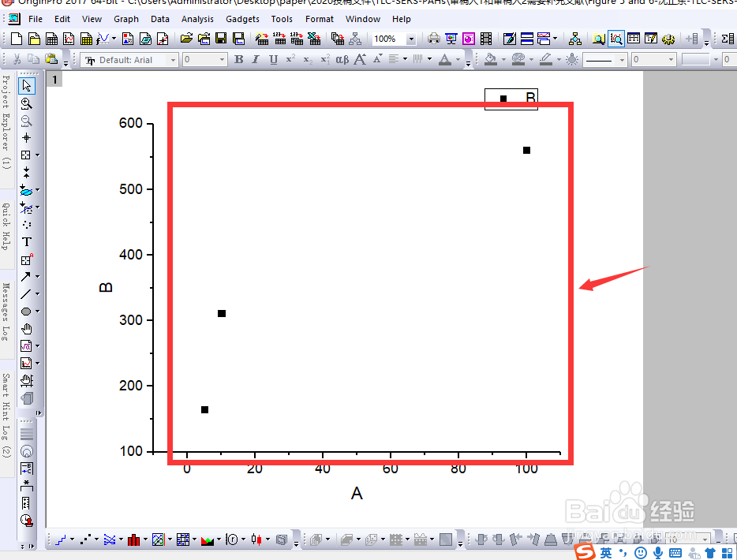
Task: Create a new workbook
Action: (x=52, y=39)
